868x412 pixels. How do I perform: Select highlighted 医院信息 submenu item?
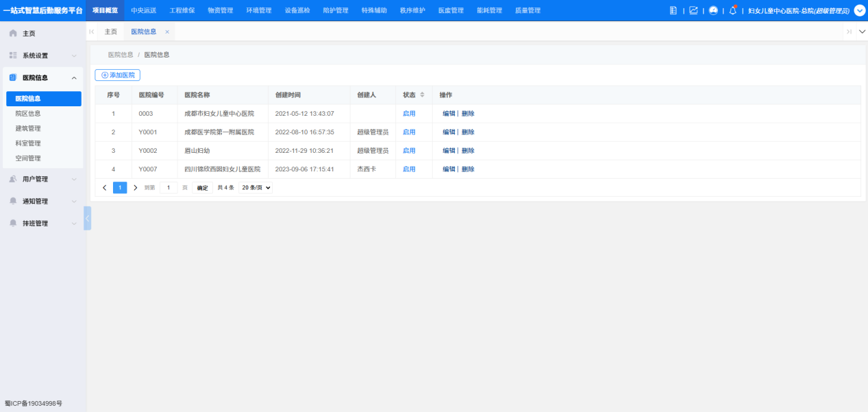tap(44, 99)
